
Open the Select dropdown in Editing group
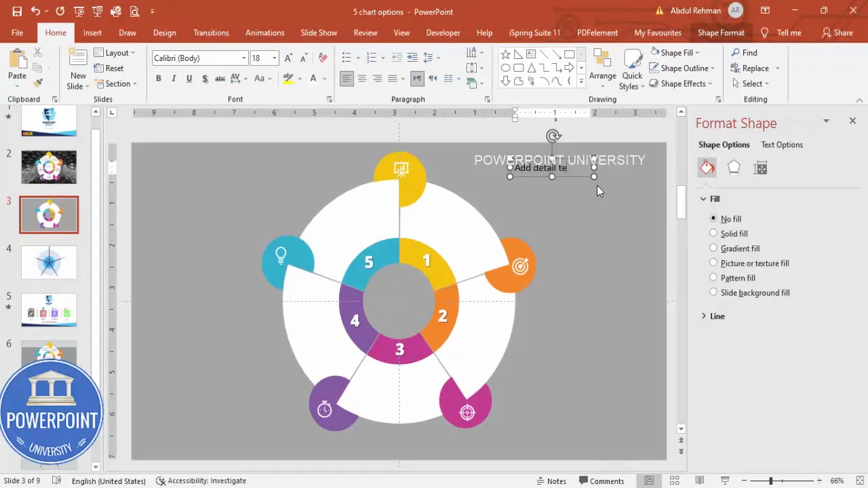tap(751, 83)
